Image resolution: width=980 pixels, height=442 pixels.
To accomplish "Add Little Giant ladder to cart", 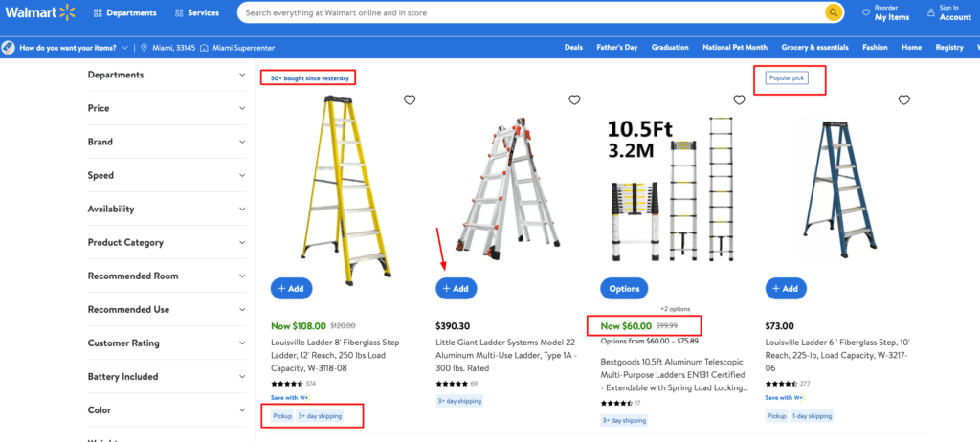I will (456, 288).
